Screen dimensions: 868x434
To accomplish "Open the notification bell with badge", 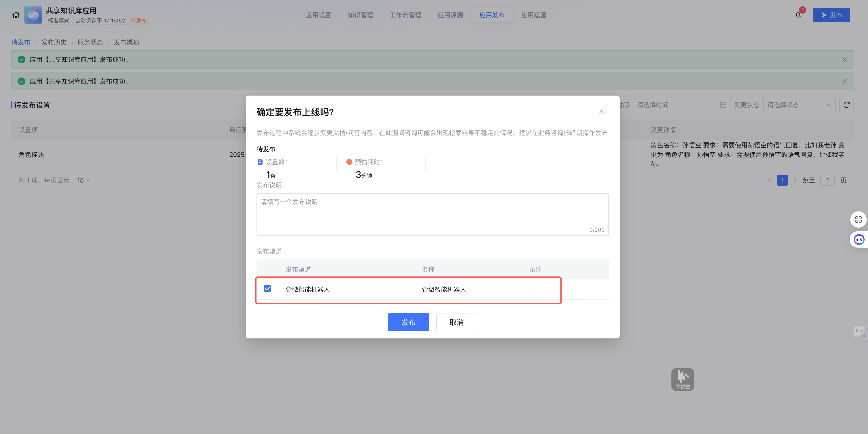I will 798,15.
